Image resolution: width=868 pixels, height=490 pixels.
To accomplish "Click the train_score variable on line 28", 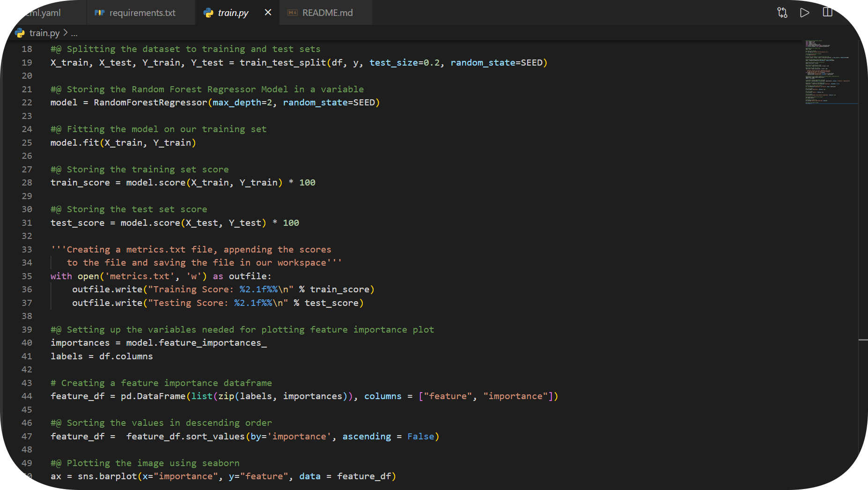I will (x=80, y=182).
